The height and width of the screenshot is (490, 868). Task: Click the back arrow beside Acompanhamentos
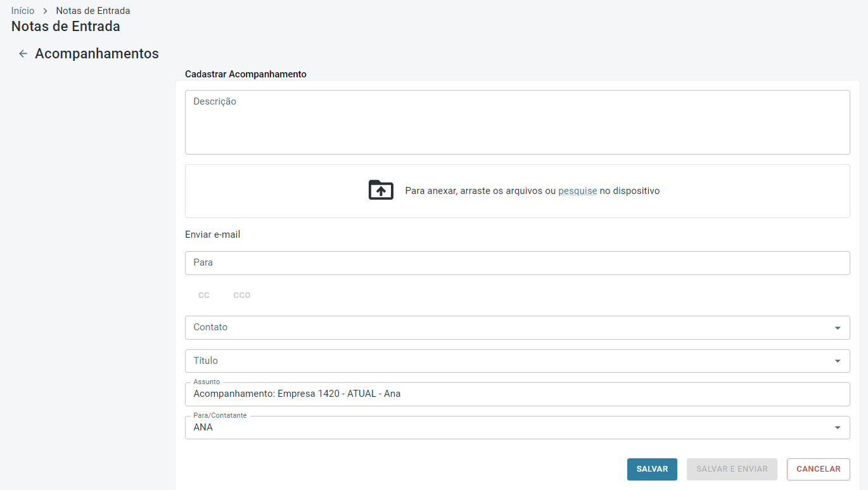coord(23,54)
